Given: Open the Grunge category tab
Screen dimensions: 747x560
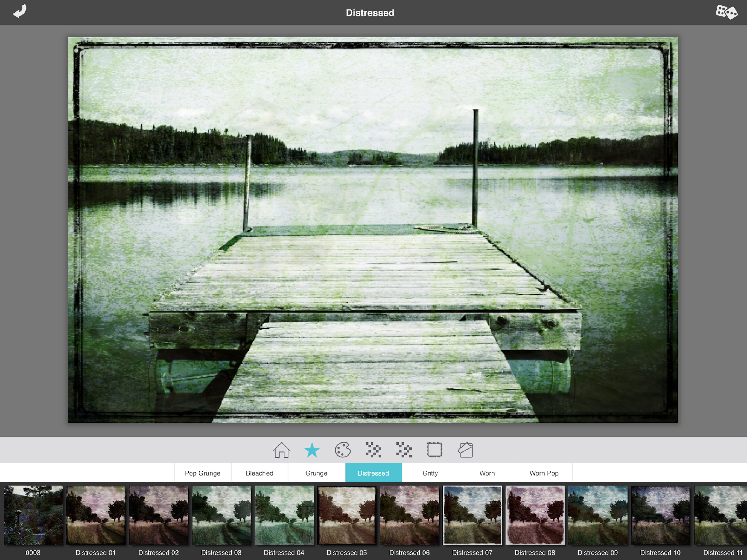Looking at the screenshot, I should click(x=316, y=473).
